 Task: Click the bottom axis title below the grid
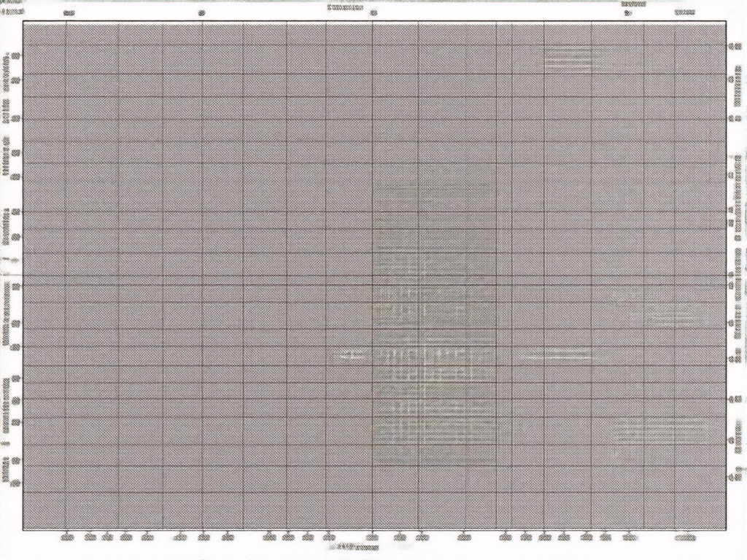pyautogui.click(x=355, y=546)
